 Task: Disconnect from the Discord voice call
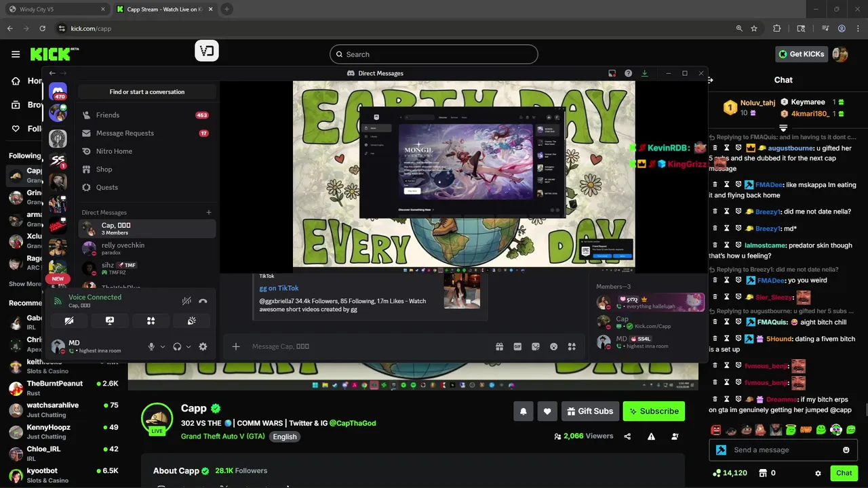tap(203, 301)
